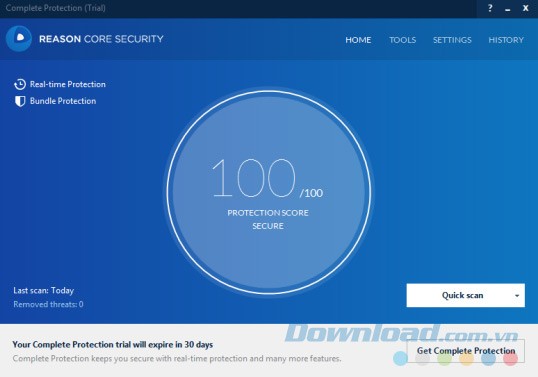Click the Bundle Protection shield icon
The image size is (538, 377).
click(20, 101)
